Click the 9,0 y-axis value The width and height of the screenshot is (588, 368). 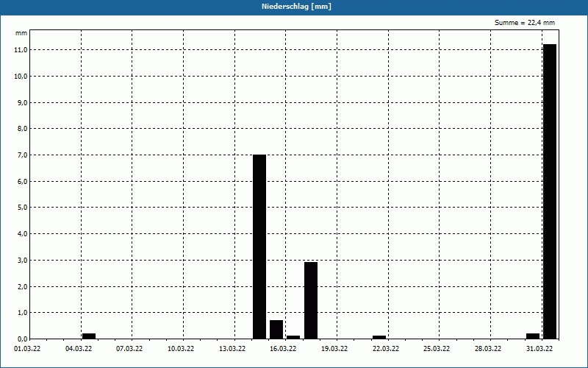click(23, 102)
